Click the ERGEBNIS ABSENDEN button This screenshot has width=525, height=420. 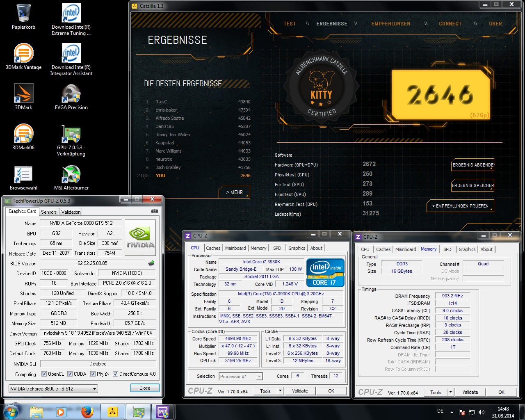click(x=472, y=165)
